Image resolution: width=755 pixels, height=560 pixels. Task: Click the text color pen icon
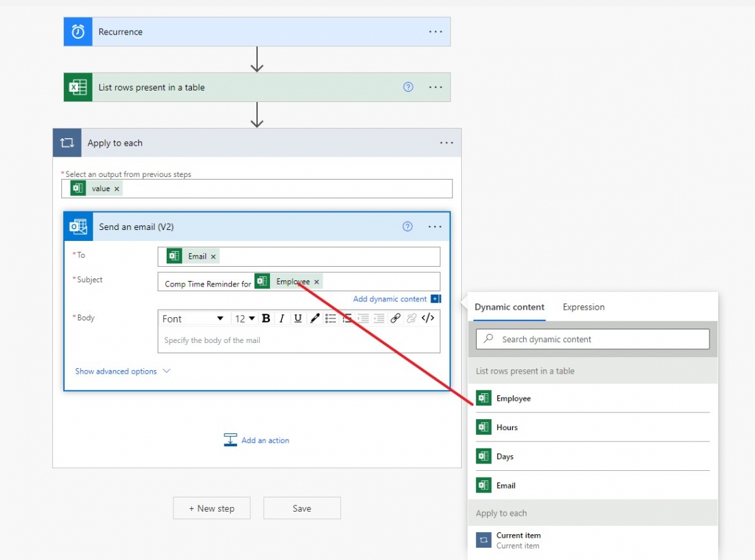(x=314, y=318)
